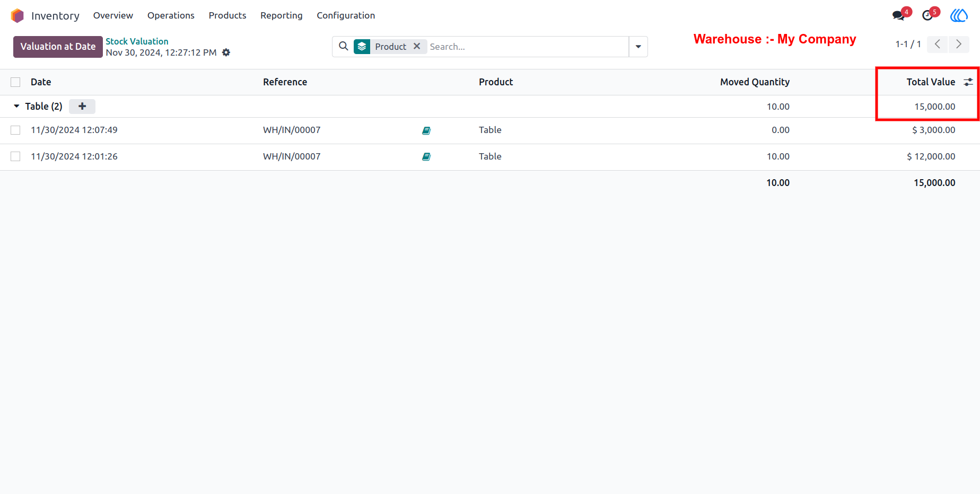Select the 11/30/2024 12:07:49 row checkbox
Image resolution: width=980 pixels, height=494 pixels.
(15, 130)
